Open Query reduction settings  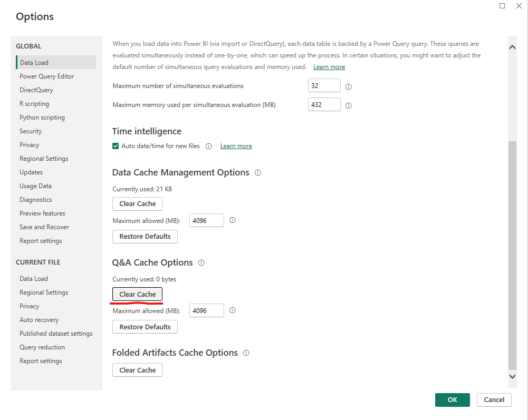pyautogui.click(x=42, y=347)
